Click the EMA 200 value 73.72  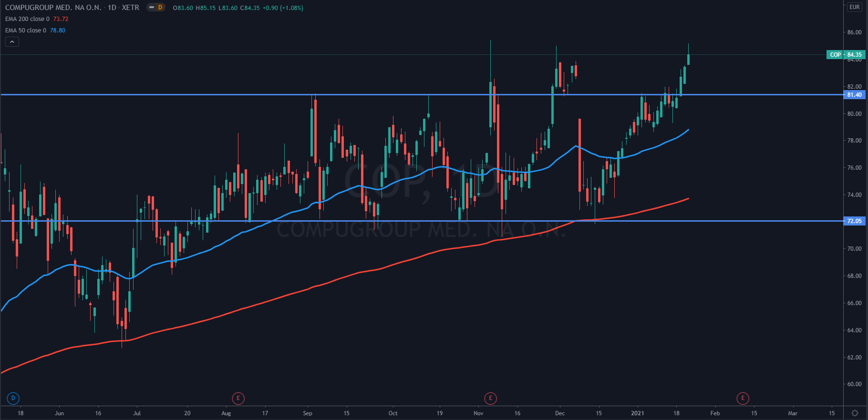[x=61, y=19]
